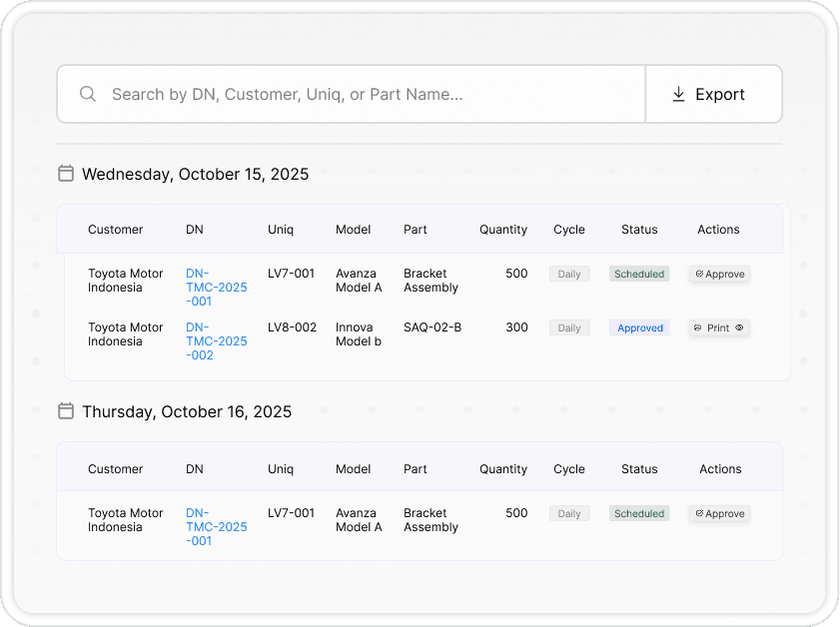
Task: Click the Export button
Action: tap(713, 94)
